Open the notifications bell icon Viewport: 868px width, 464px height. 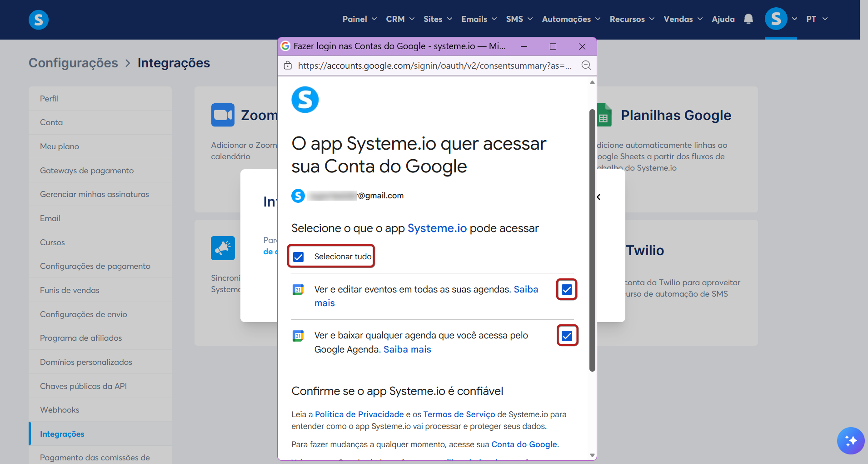click(x=748, y=19)
